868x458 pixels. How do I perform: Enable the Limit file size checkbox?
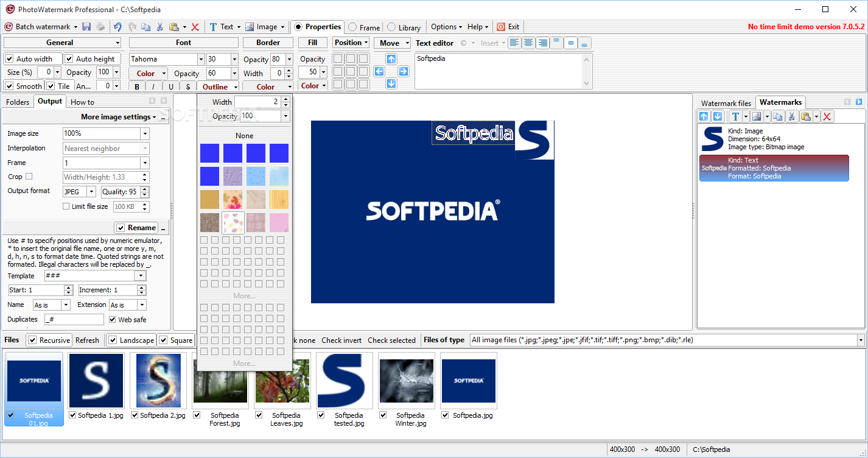pos(66,206)
